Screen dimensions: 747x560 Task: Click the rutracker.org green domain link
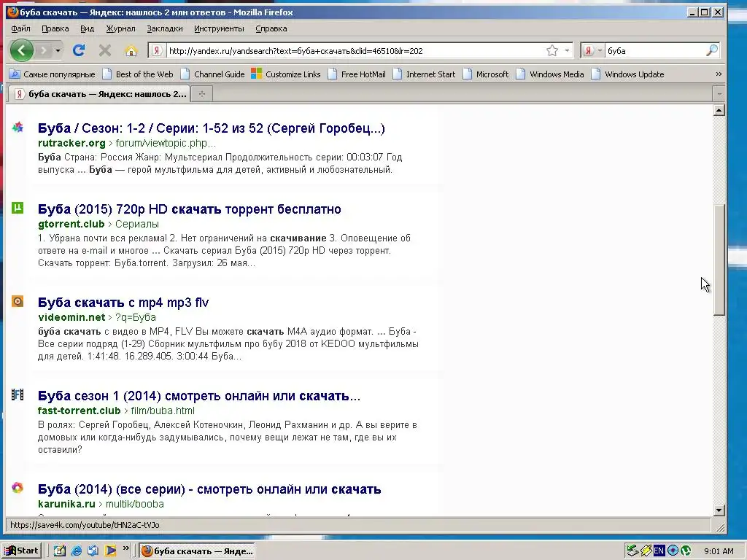pos(71,143)
